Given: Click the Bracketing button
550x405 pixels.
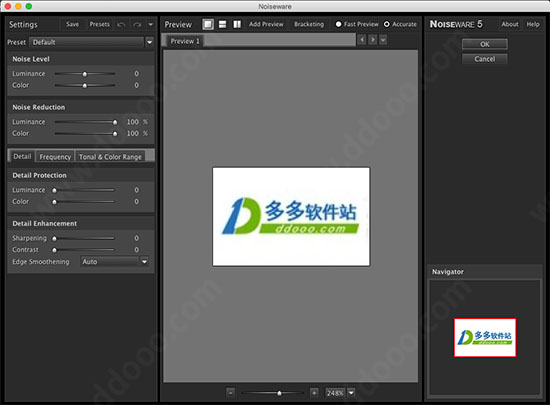Looking at the screenshot, I should (x=309, y=24).
